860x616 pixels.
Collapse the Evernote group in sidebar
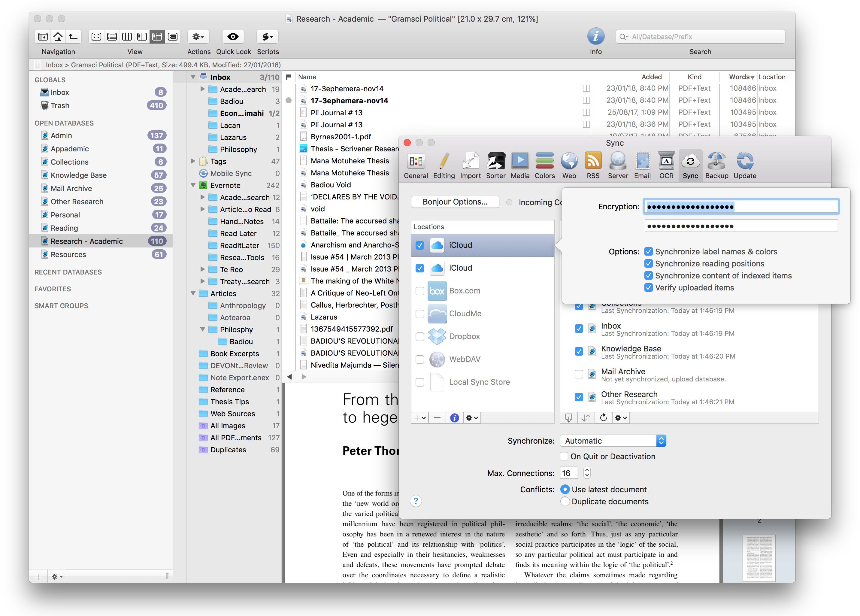pyautogui.click(x=193, y=185)
